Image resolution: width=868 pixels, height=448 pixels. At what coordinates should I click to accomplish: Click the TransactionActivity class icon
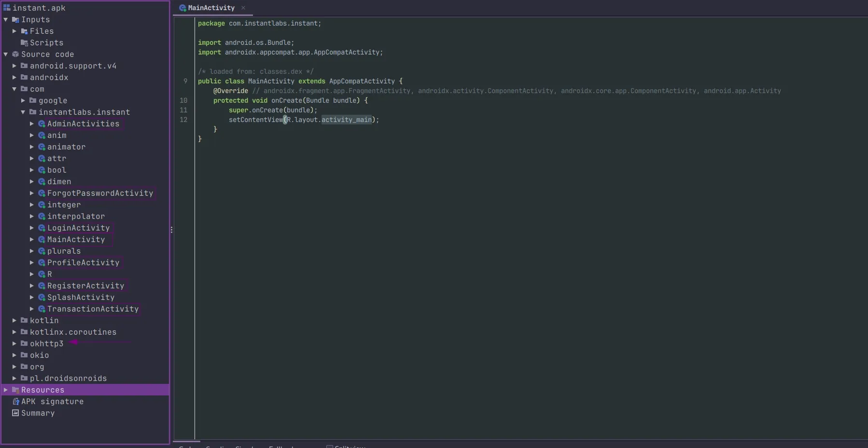pos(42,309)
